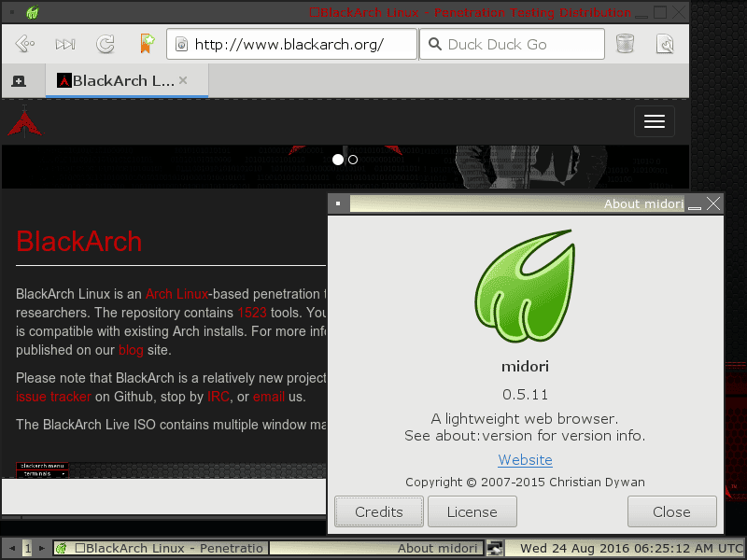Click the Credits button
The height and width of the screenshot is (560, 747).
(379, 511)
